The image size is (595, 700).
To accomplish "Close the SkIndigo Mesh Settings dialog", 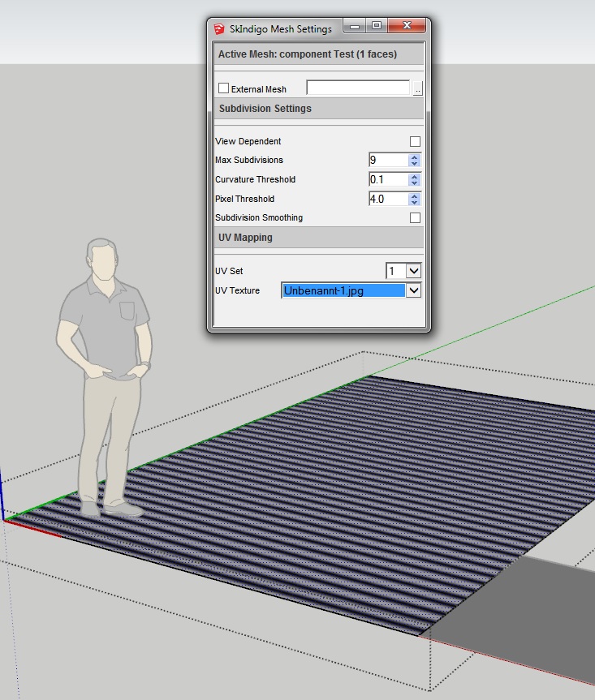I will [x=407, y=27].
